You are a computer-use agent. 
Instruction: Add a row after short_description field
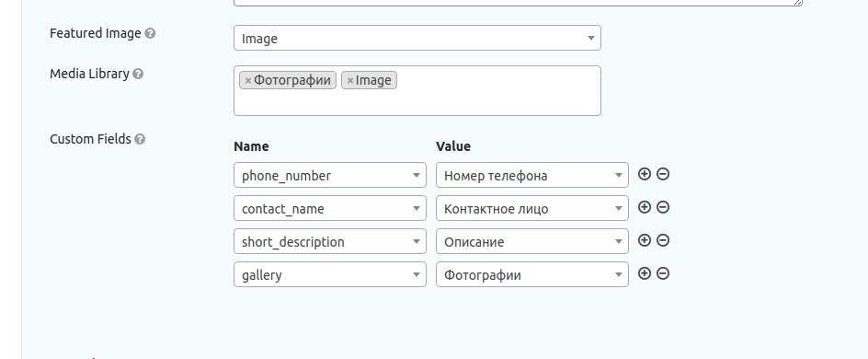(644, 240)
